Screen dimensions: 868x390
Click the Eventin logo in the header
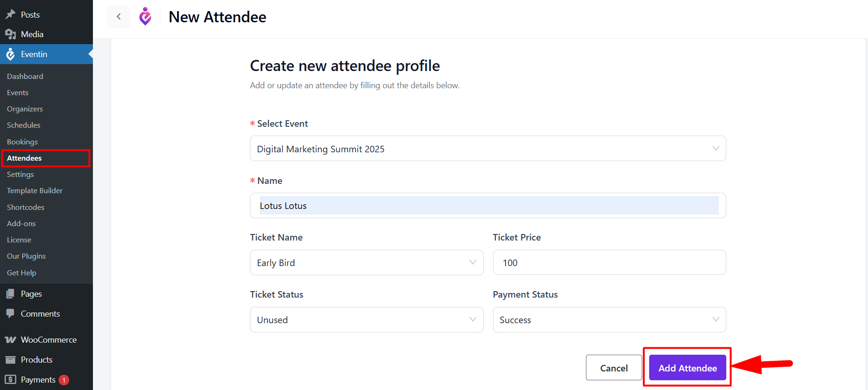click(145, 16)
